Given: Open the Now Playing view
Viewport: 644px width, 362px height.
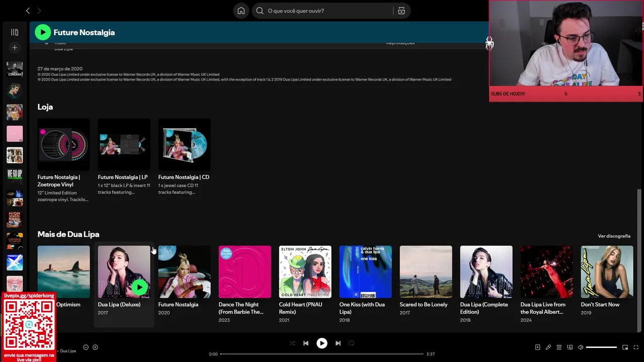Looking at the screenshot, I should [x=537, y=347].
